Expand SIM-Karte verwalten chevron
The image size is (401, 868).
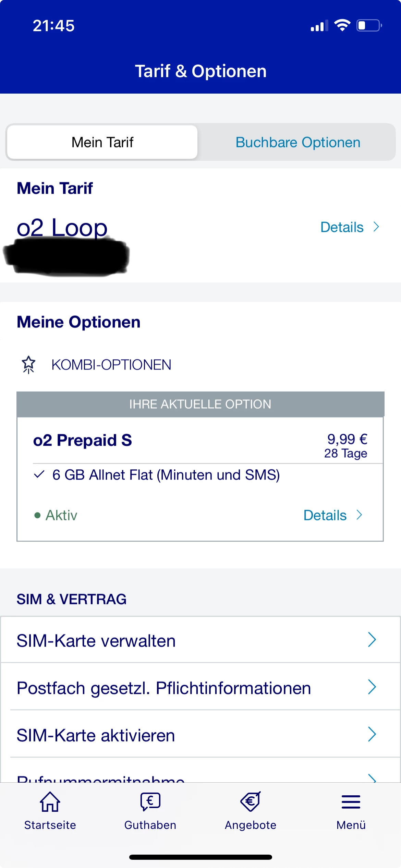point(372,640)
